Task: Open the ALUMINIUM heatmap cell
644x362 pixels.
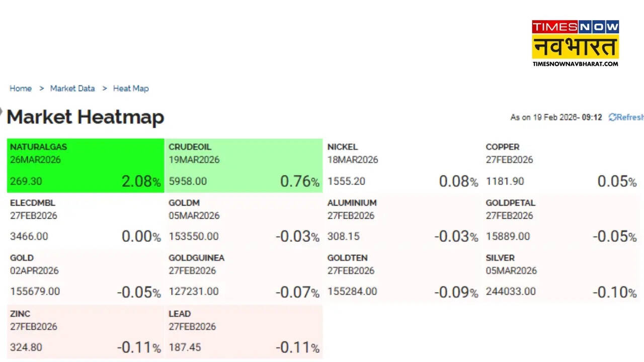Action: coord(402,221)
